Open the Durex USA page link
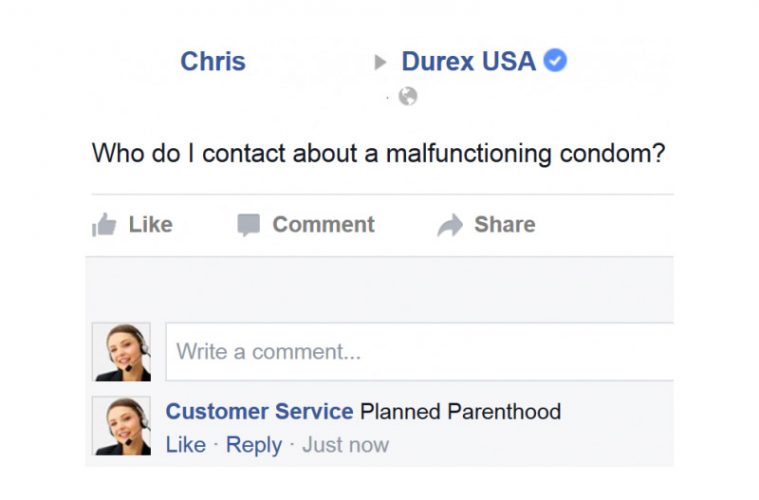Image resolution: width=759 pixels, height=500 pixels. pos(469,61)
